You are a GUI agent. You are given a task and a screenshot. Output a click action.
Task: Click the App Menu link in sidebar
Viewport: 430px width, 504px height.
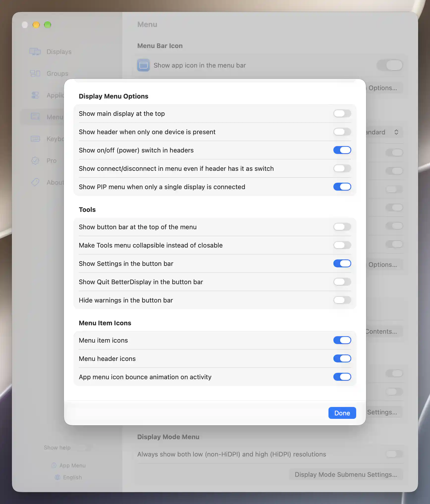tap(73, 465)
